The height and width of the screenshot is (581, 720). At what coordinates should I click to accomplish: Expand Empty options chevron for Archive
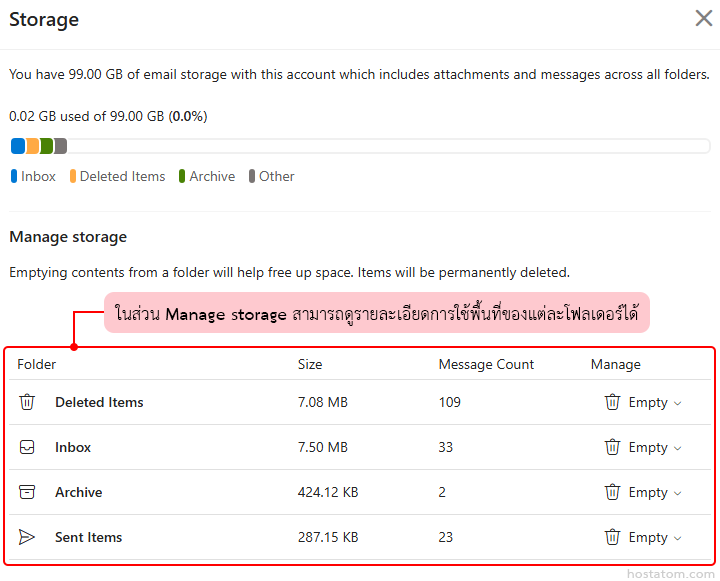[x=677, y=493]
